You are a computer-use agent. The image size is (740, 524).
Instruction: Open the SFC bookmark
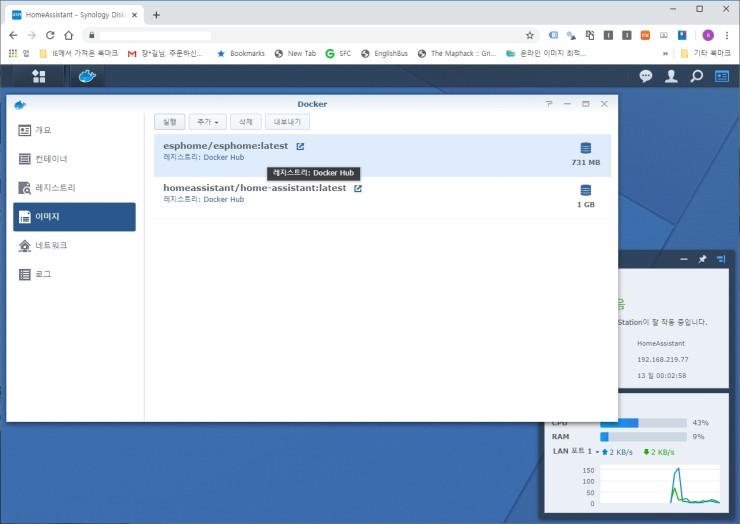point(338,53)
